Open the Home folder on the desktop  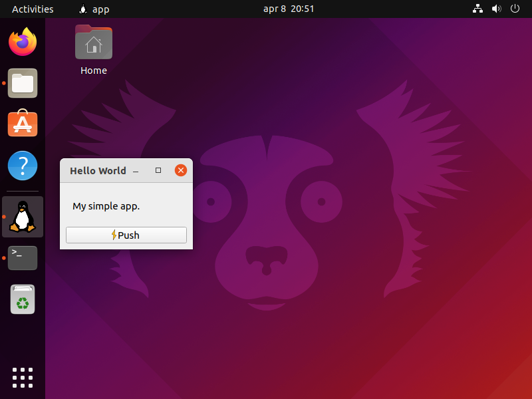point(94,50)
